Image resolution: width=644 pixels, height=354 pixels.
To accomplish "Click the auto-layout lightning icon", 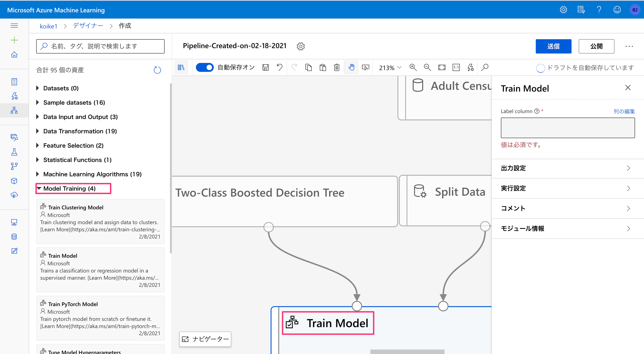I will [470, 68].
